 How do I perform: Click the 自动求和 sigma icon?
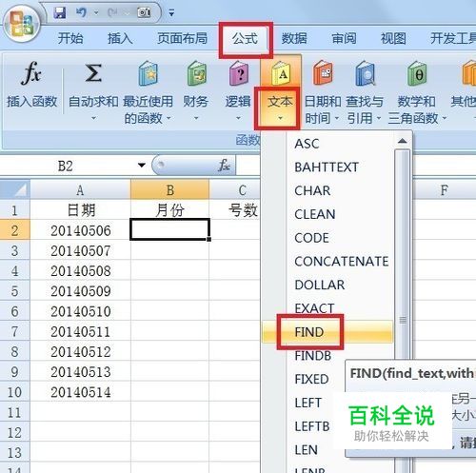(x=93, y=73)
